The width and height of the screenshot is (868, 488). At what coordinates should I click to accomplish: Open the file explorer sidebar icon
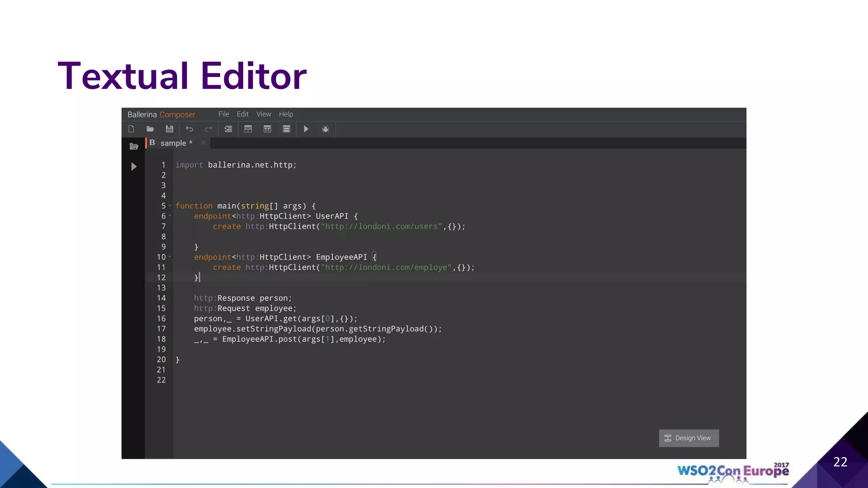tap(134, 147)
